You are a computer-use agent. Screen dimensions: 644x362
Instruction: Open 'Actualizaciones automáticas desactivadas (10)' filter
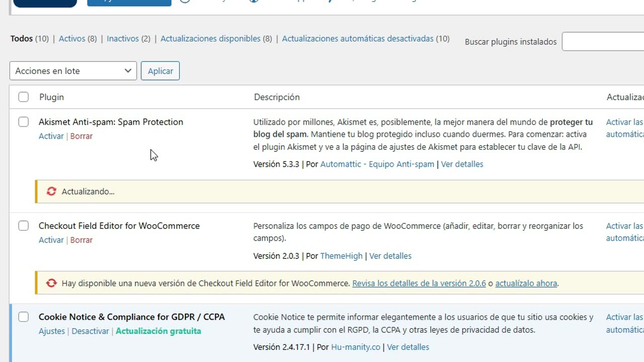(x=365, y=39)
